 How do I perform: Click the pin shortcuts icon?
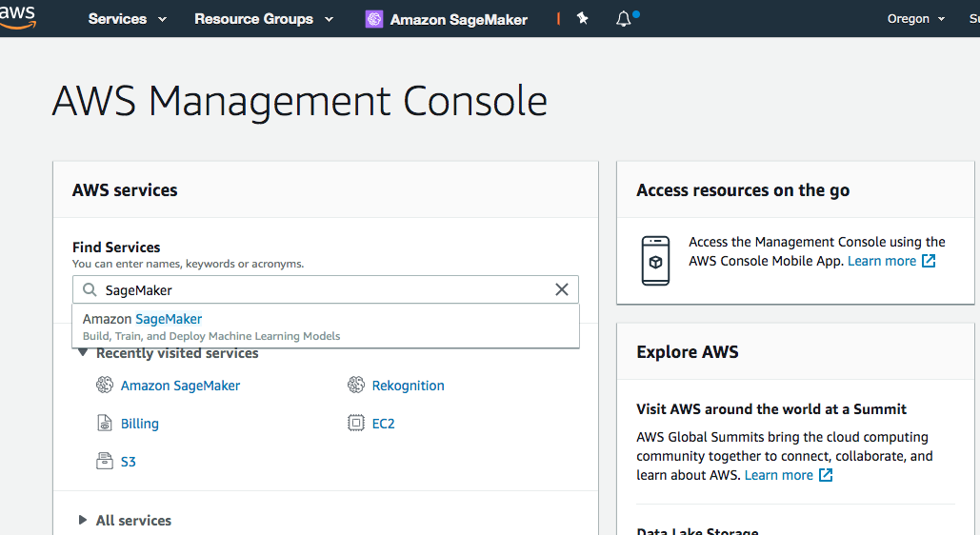tap(583, 18)
